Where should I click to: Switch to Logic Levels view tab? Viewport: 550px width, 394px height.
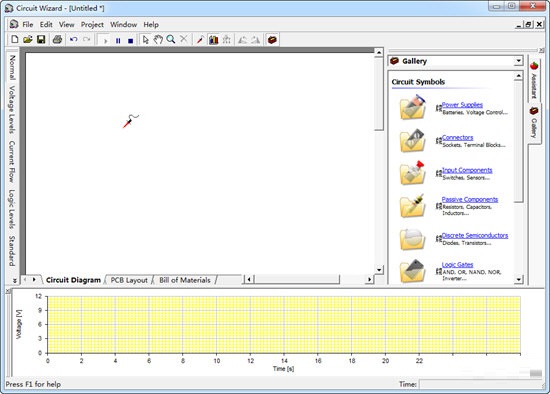[x=12, y=209]
